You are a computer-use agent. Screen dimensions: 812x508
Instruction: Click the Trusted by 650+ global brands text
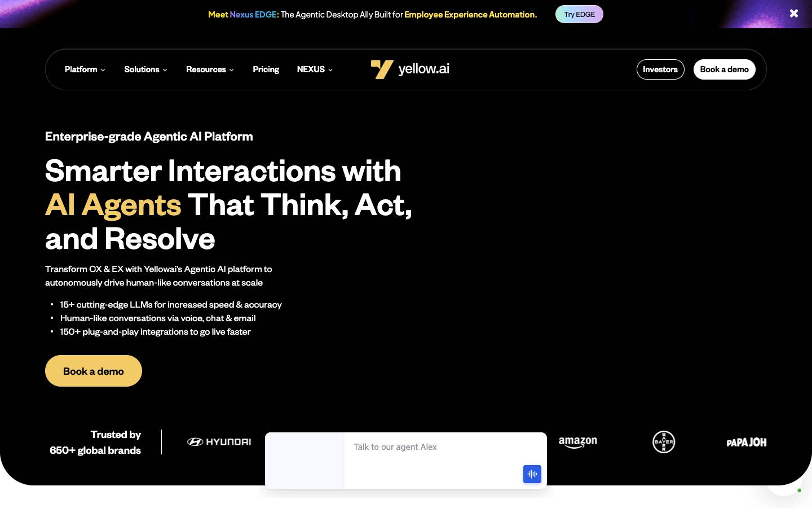tap(95, 443)
